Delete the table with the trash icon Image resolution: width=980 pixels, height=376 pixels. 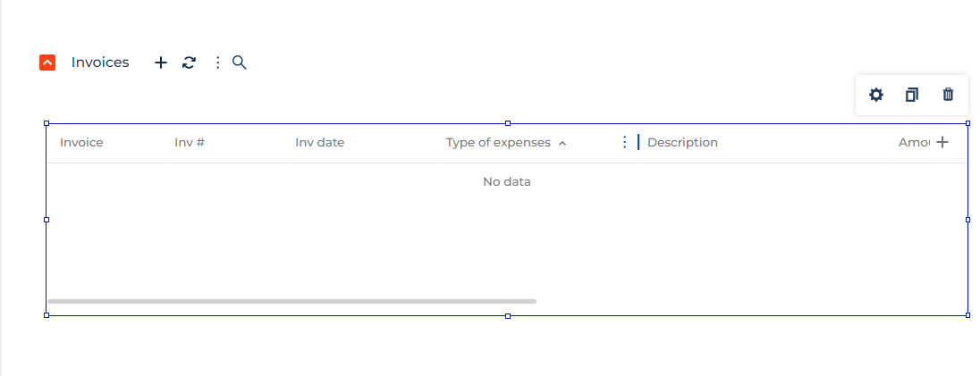[x=948, y=95]
